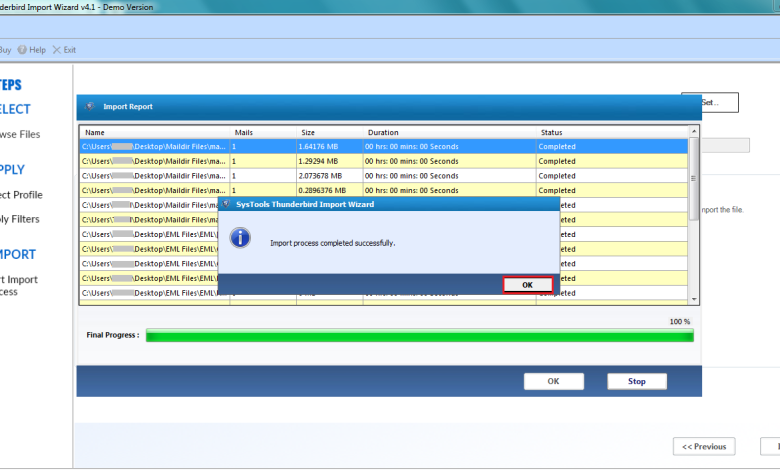Open the Help toolbar item

pyautogui.click(x=32, y=50)
